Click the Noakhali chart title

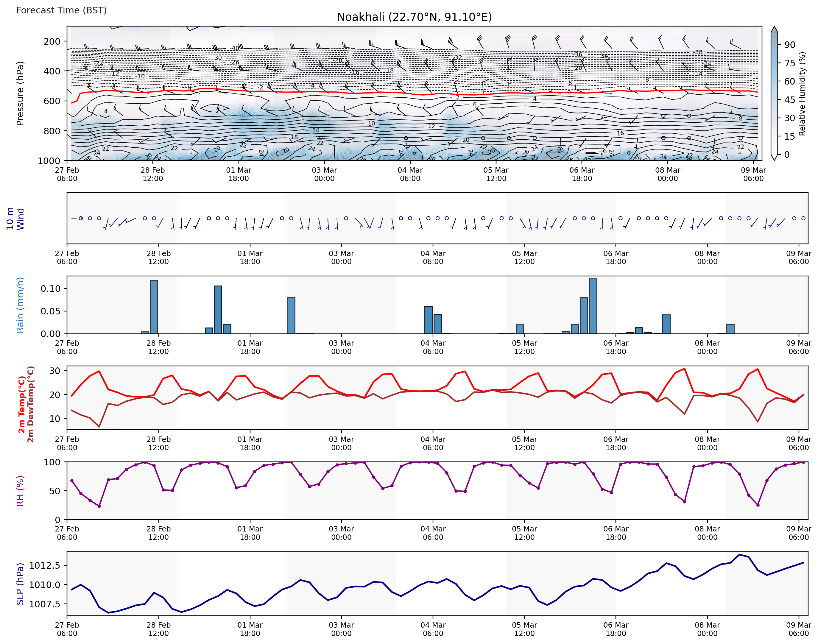[x=414, y=17]
